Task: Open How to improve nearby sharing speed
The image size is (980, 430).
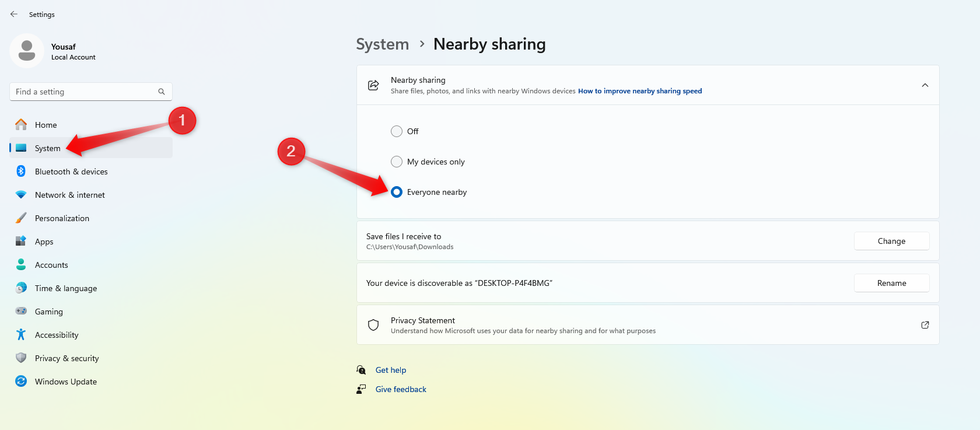Action: [640, 91]
